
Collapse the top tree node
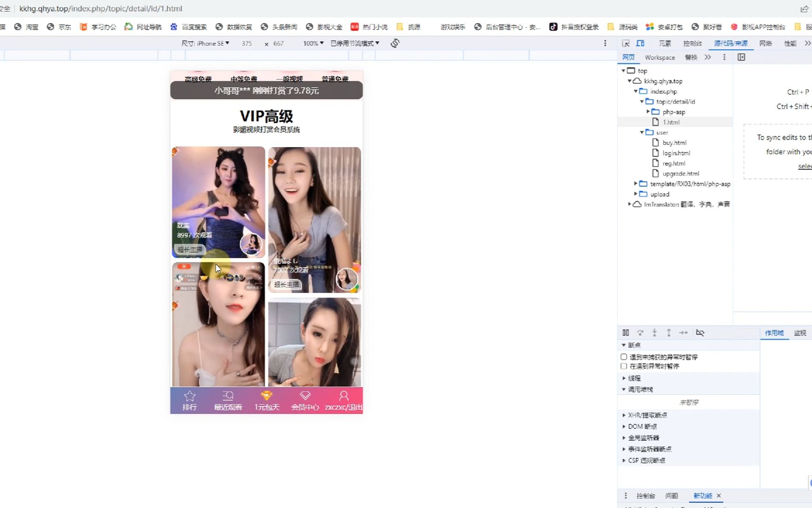[x=624, y=71]
